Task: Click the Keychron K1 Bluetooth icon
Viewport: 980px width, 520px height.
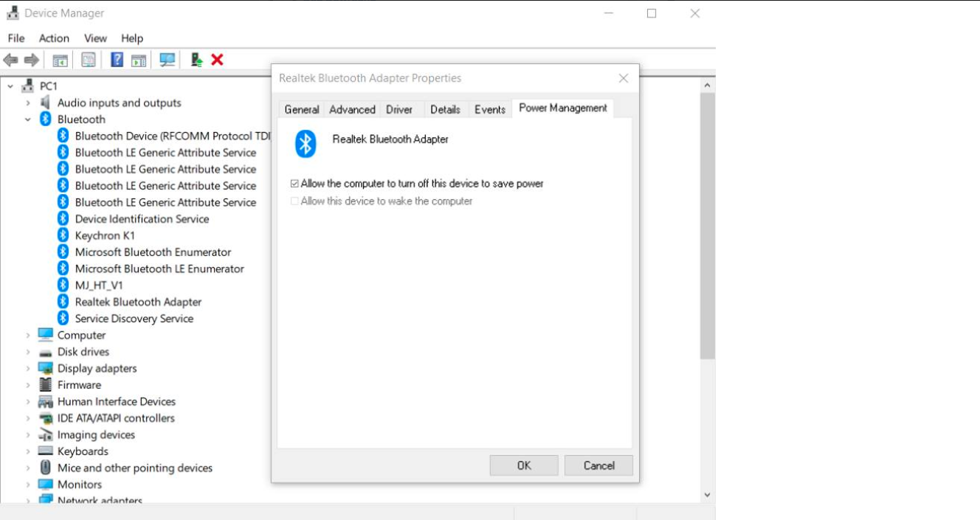Action: 63,235
